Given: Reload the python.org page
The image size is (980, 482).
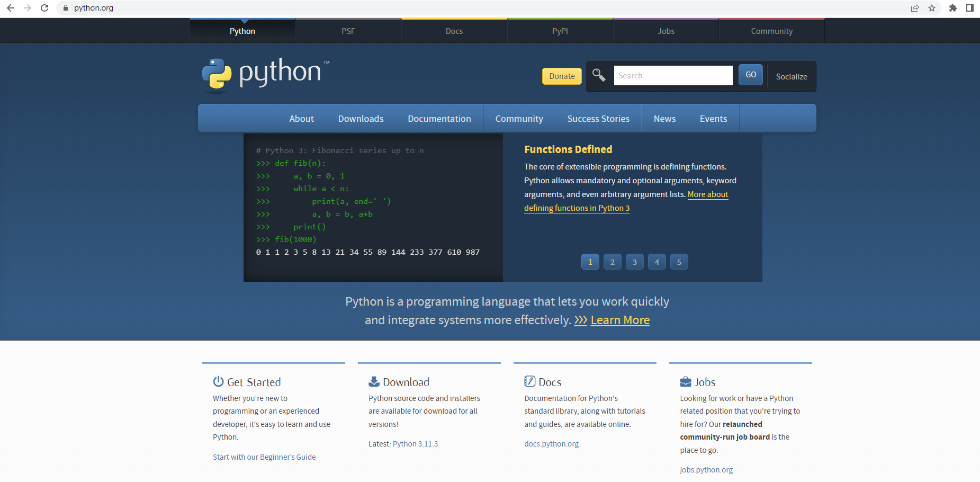Looking at the screenshot, I should pos(44,8).
